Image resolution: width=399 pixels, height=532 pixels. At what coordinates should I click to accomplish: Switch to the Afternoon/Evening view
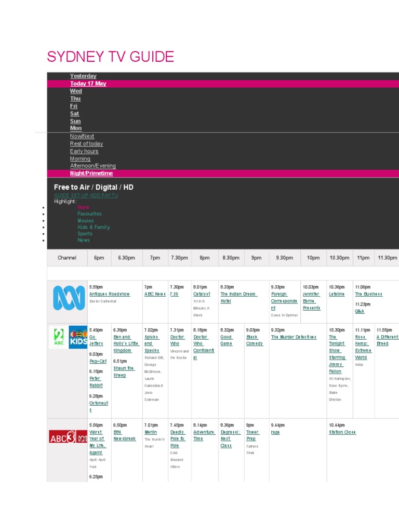[93, 166]
